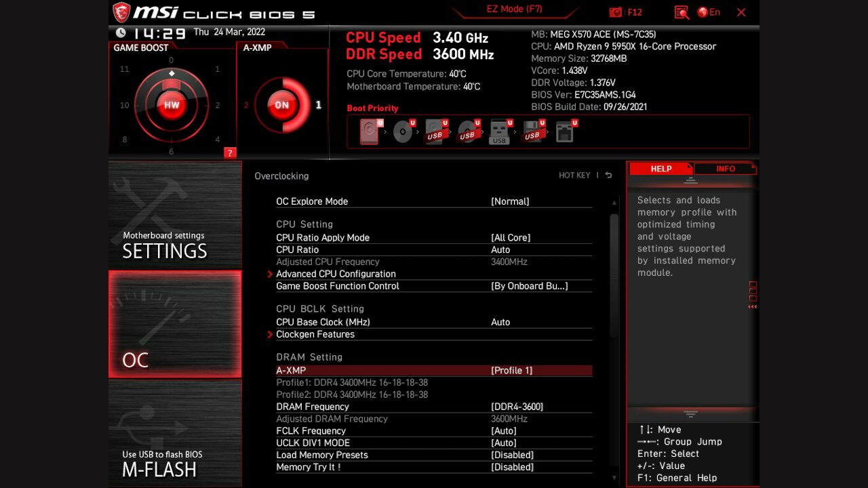The image size is (868, 488).
Task: Select the optical disc boot device icon
Action: (404, 131)
